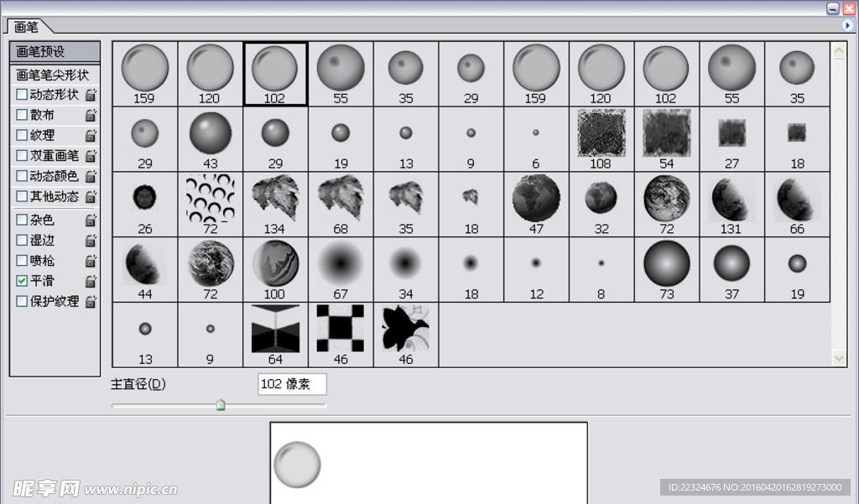Toggle lock icon beside 动态形状

click(x=91, y=94)
